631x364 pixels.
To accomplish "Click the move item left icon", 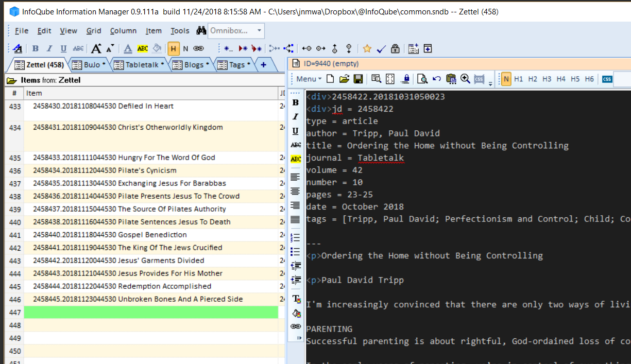I will [x=306, y=48].
